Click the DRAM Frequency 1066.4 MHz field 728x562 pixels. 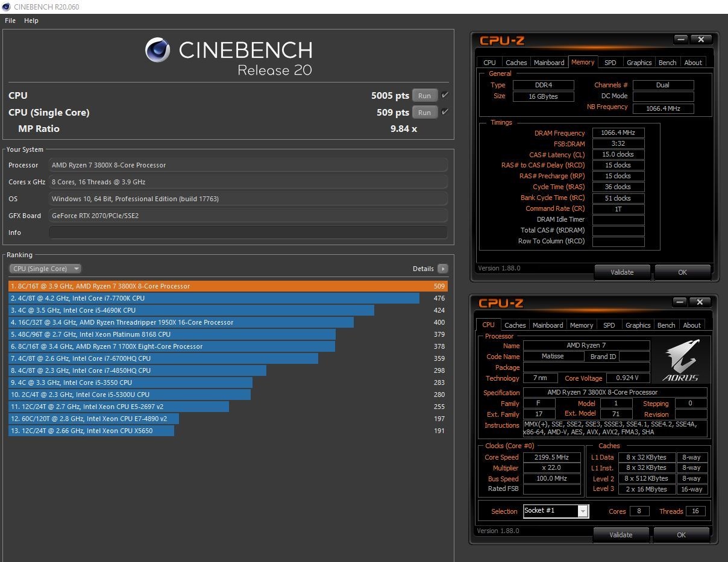618,133
